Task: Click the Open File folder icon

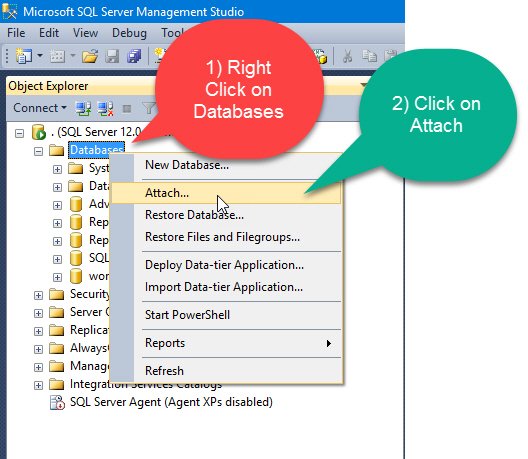Action: [x=90, y=56]
